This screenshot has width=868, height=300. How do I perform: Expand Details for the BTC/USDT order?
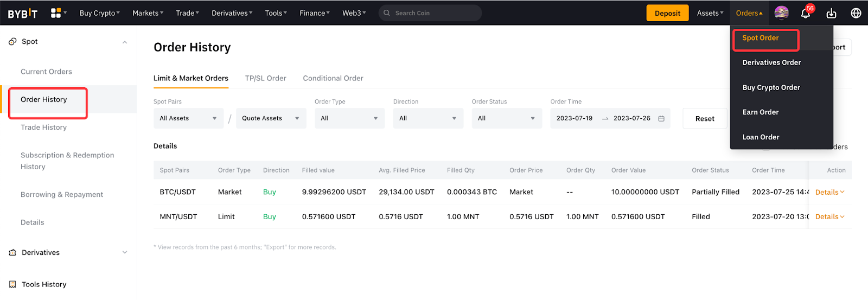829,192
